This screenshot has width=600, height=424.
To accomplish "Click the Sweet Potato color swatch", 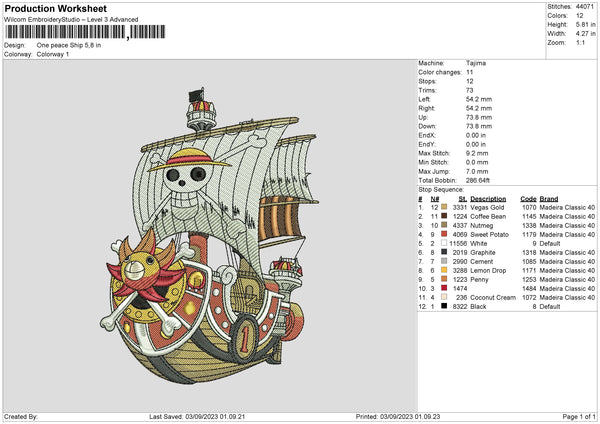I will tap(444, 234).
